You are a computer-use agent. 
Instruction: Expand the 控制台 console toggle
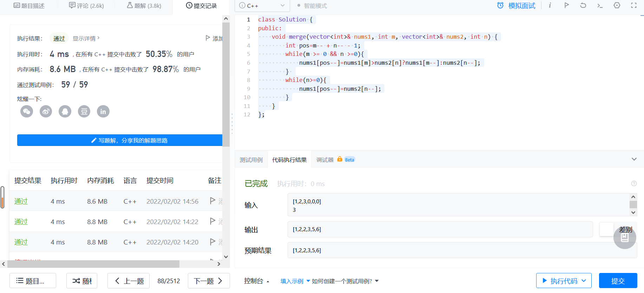point(257,281)
